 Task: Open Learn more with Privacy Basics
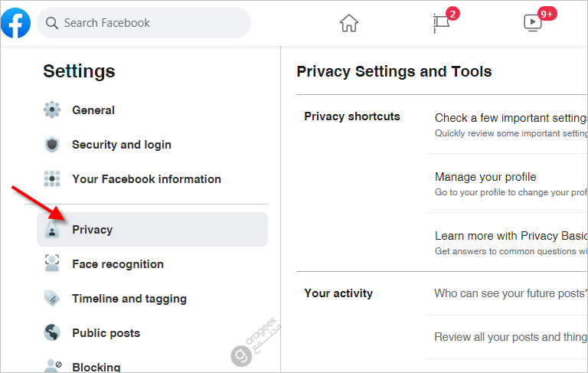pyautogui.click(x=511, y=236)
